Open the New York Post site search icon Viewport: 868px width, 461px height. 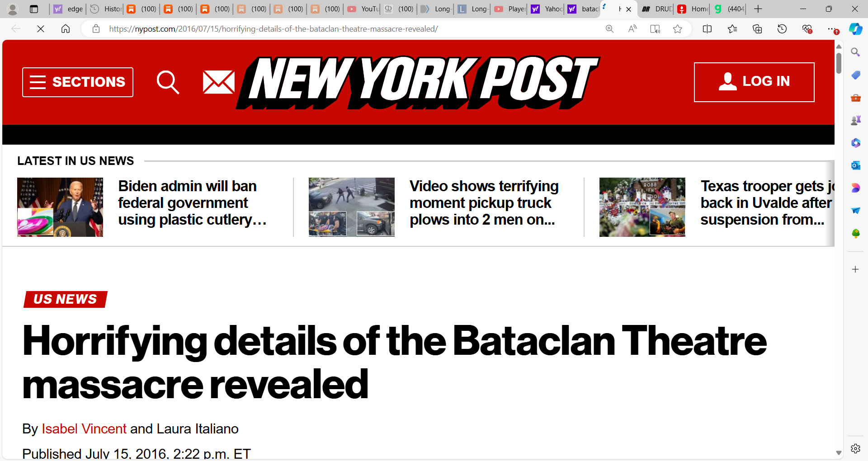[x=168, y=82]
